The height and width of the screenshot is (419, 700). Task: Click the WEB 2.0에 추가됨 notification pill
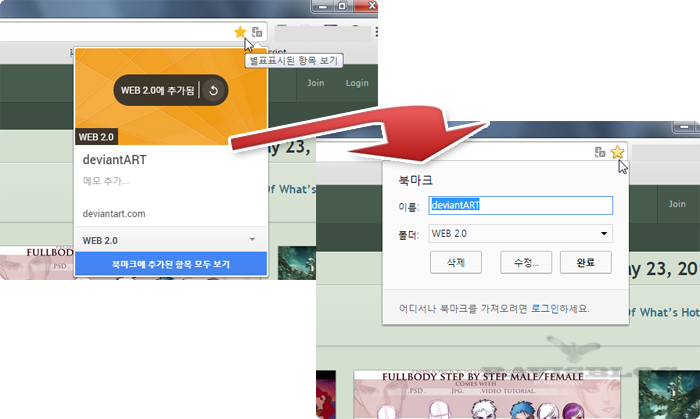click(x=171, y=90)
